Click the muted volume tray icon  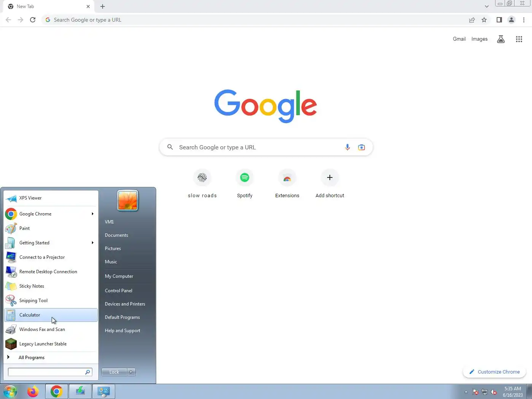494,392
